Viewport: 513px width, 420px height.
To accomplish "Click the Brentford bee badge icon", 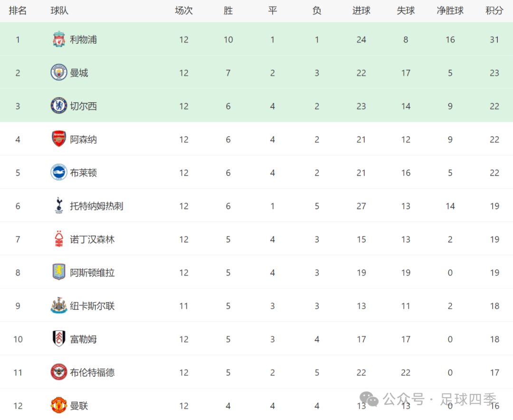I will (58, 372).
